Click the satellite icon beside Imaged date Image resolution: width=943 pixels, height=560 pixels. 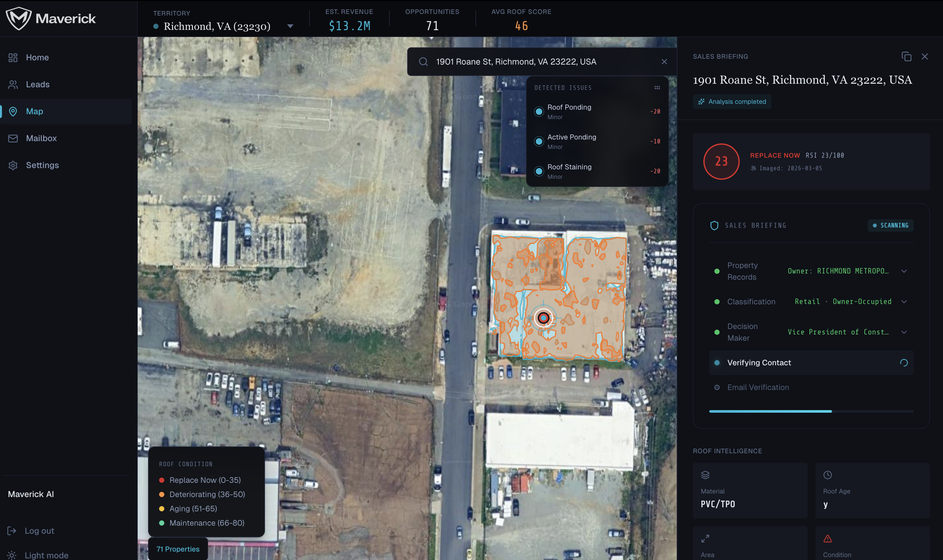click(x=753, y=168)
